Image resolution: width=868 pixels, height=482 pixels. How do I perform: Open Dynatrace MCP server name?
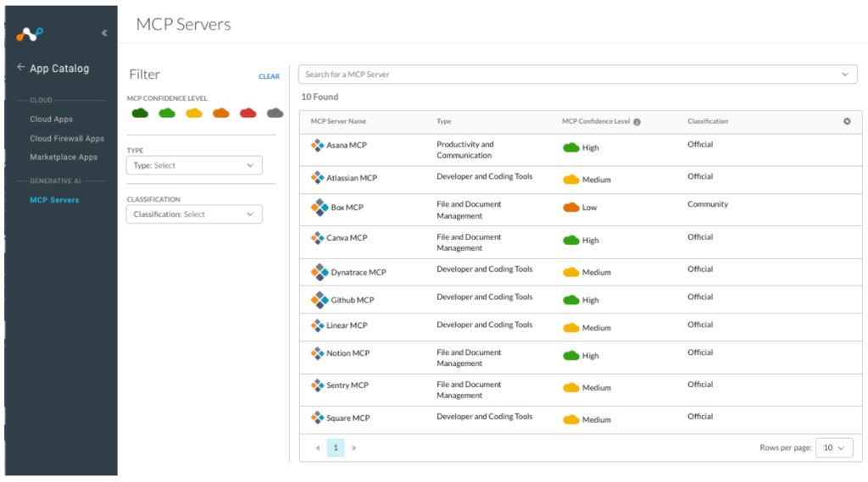pyautogui.click(x=359, y=272)
